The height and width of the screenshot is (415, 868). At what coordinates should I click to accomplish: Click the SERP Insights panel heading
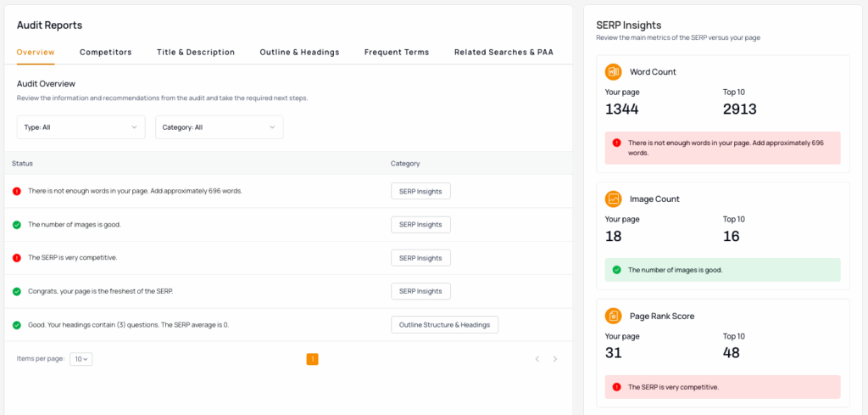(629, 25)
